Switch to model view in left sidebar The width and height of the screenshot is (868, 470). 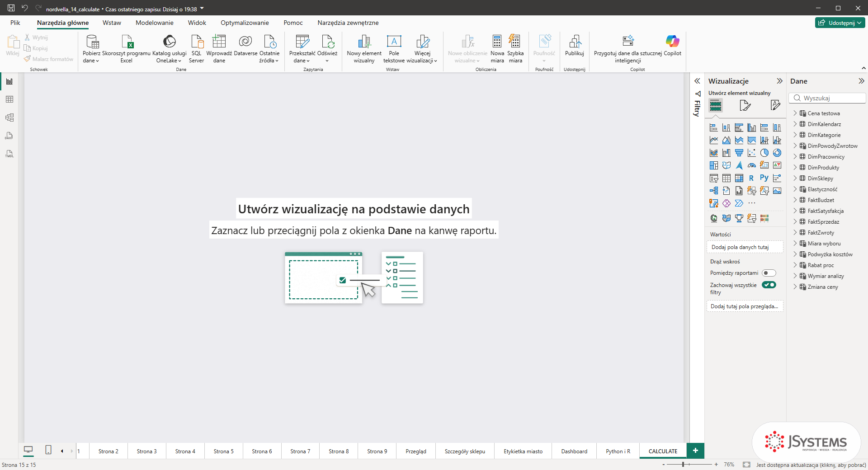(9, 117)
